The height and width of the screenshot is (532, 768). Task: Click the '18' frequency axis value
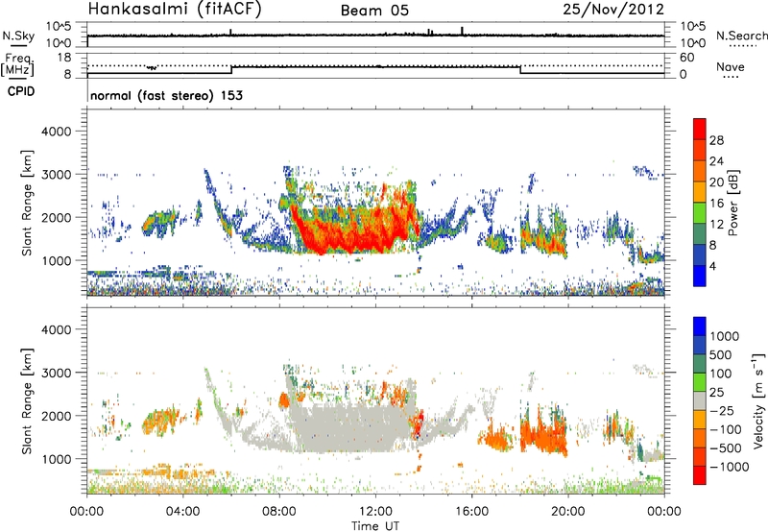(64, 58)
